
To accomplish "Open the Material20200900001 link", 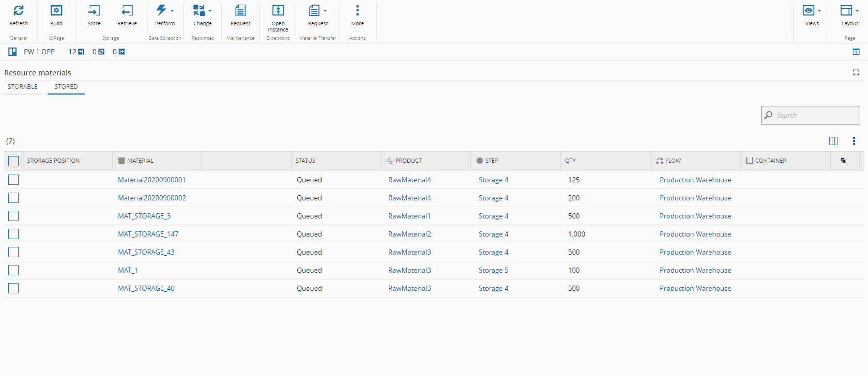I will [x=151, y=180].
